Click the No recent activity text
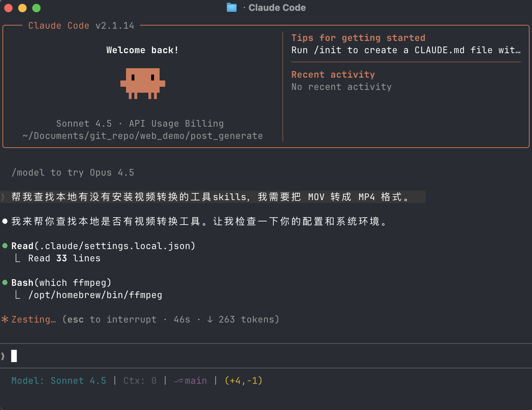The width and height of the screenshot is (532, 410). click(342, 87)
